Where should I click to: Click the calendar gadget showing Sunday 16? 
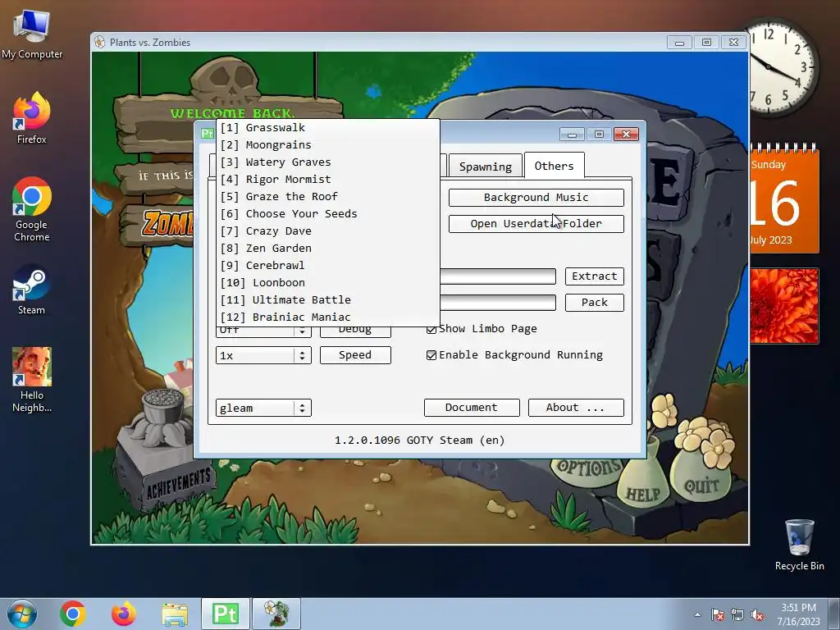click(x=784, y=199)
